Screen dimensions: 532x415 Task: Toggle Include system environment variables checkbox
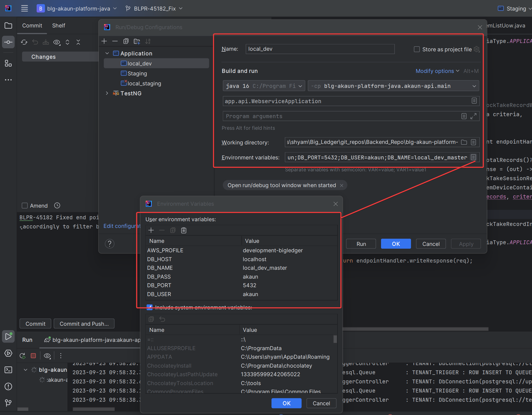coord(150,307)
